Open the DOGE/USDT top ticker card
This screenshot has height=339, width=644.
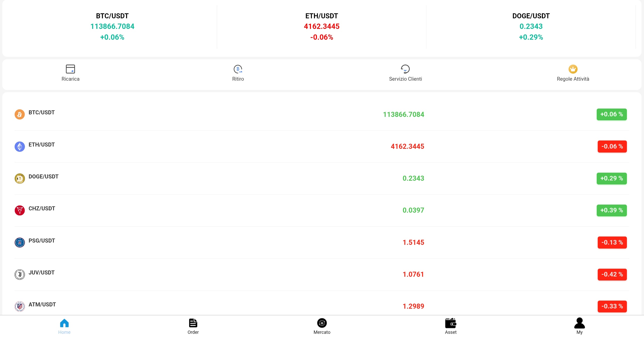point(531,26)
